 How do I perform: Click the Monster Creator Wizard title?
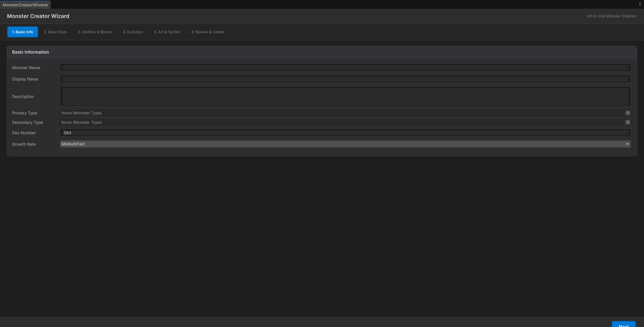pyautogui.click(x=38, y=16)
